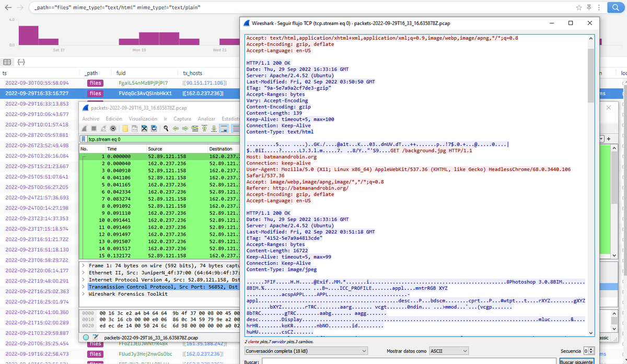Go to next packet with green right arrow

(x=185, y=128)
